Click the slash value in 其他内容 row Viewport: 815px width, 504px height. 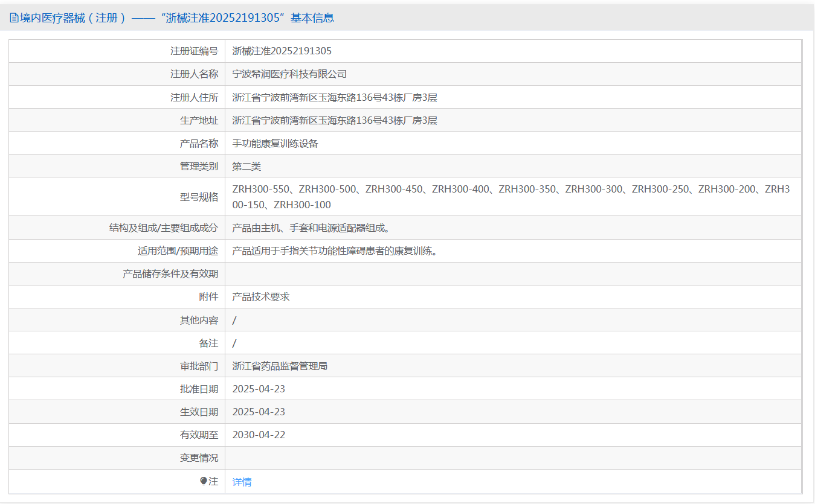click(234, 320)
